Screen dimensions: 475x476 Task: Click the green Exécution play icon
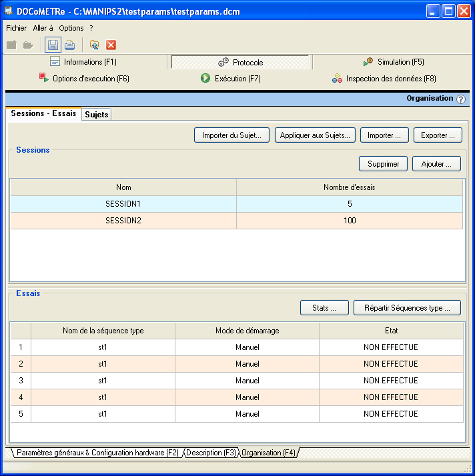(205, 78)
